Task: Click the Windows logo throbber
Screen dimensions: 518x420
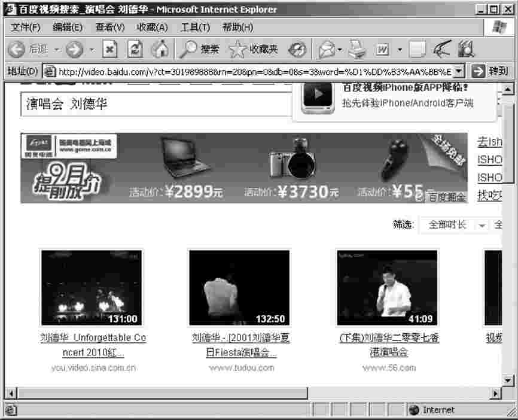Action: pyautogui.click(x=499, y=27)
